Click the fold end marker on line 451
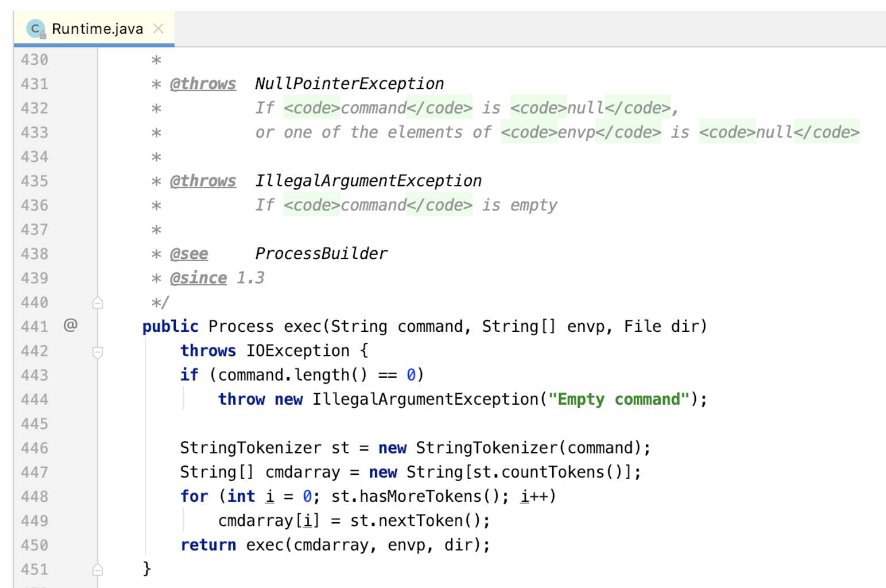Viewport: 886px width, 588px height. (98, 570)
